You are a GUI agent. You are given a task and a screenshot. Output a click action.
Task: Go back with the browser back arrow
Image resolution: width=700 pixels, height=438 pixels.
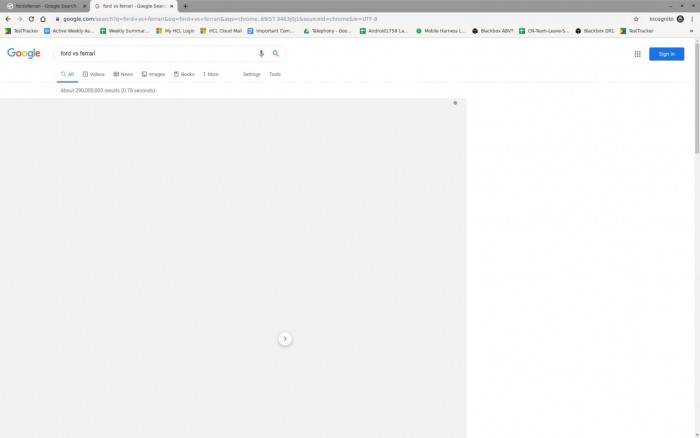tap(8, 19)
